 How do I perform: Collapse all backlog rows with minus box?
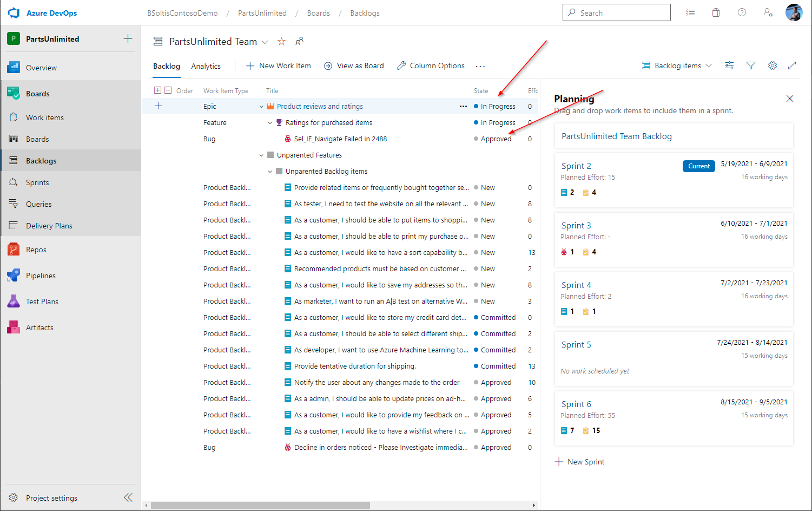(x=168, y=90)
